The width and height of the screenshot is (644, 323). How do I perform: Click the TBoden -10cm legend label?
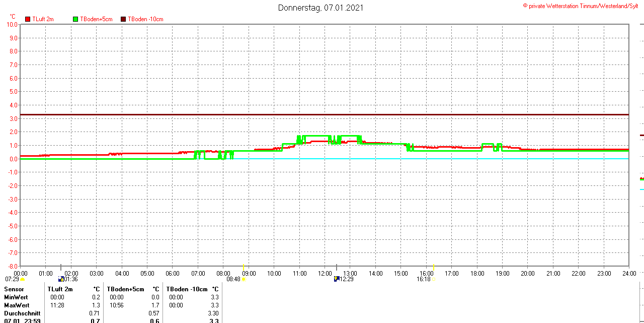click(x=145, y=19)
